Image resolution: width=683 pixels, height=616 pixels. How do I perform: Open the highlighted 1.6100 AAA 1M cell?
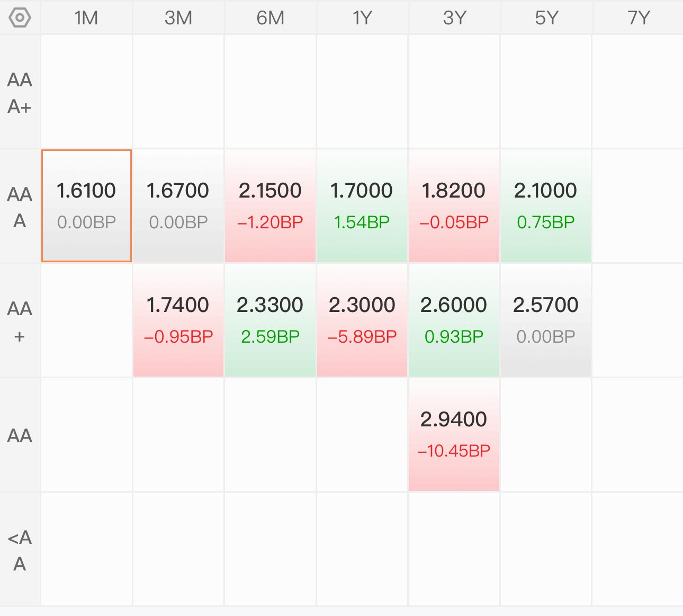pyautogui.click(x=86, y=206)
